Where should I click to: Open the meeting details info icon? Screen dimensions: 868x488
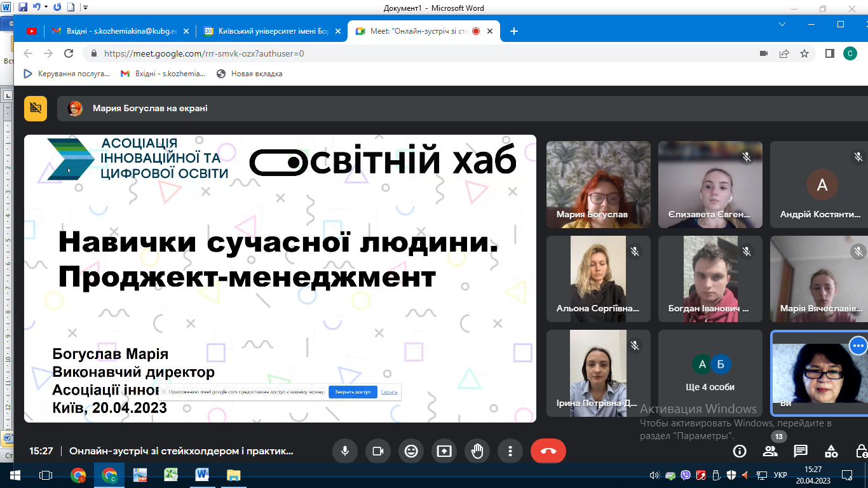[740, 451]
